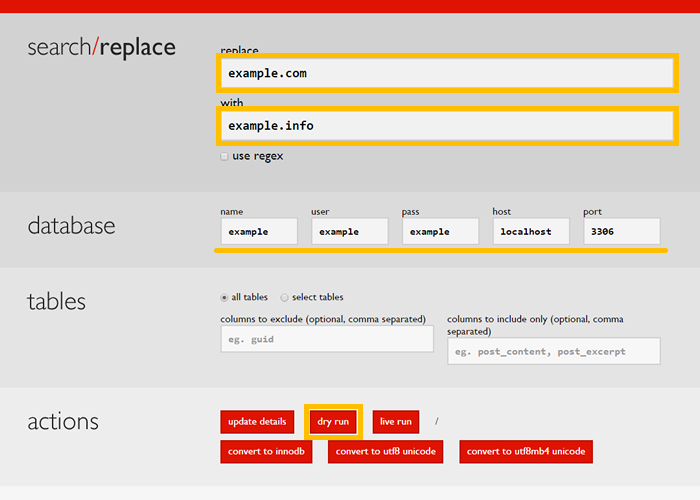Focus the 'columns to include only' field
700x500 pixels.
coord(554,351)
